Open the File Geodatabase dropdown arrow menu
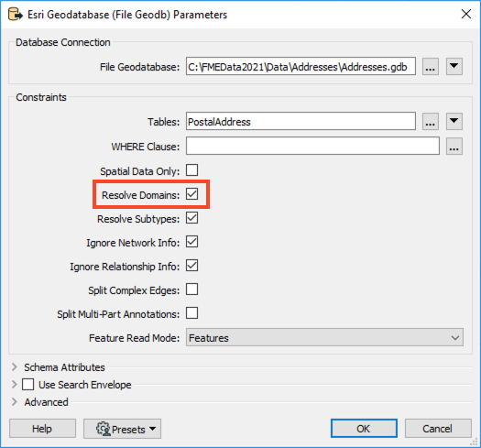This screenshot has width=481, height=448. pyautogui.click(x=454, y=66)
